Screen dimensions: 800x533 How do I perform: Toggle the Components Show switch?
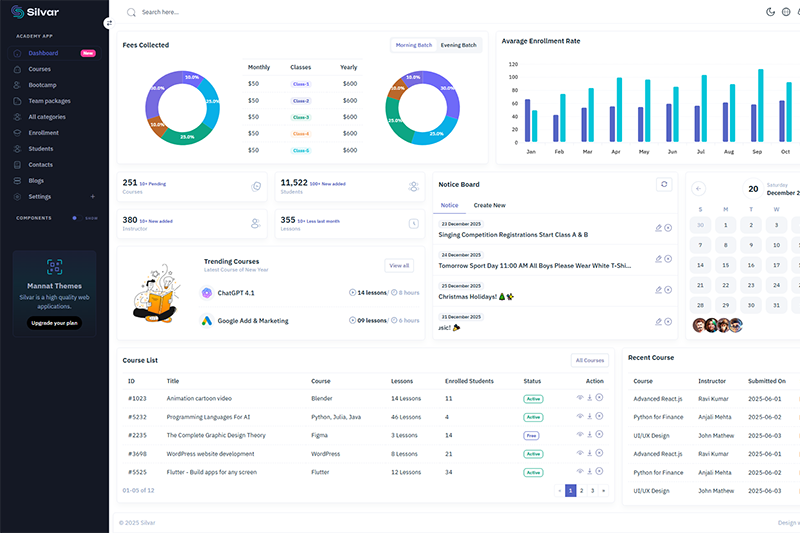point(74,217)
